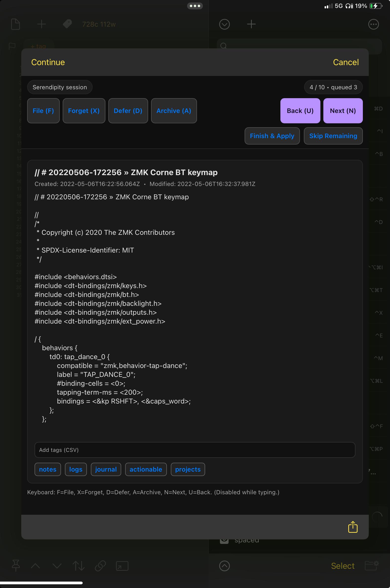Click the bindings = <&kp RSHFT> line
Screen dimensions: 390x588
pos(124,401)
